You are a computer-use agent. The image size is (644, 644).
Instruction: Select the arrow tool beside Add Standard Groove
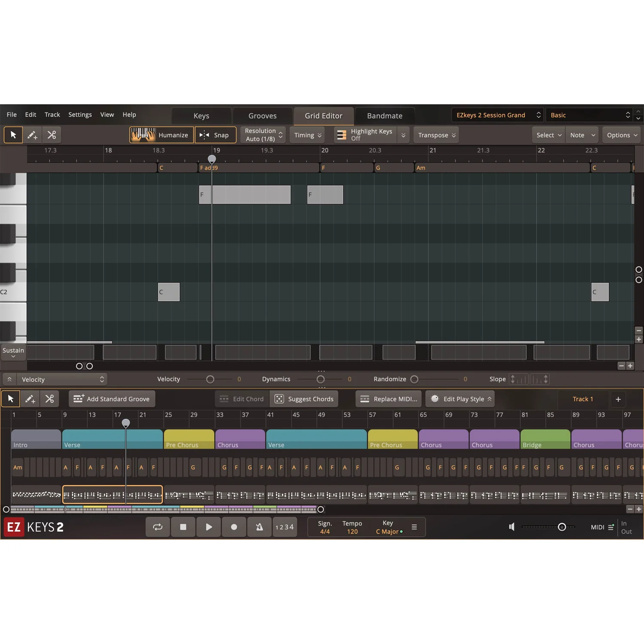11,399
